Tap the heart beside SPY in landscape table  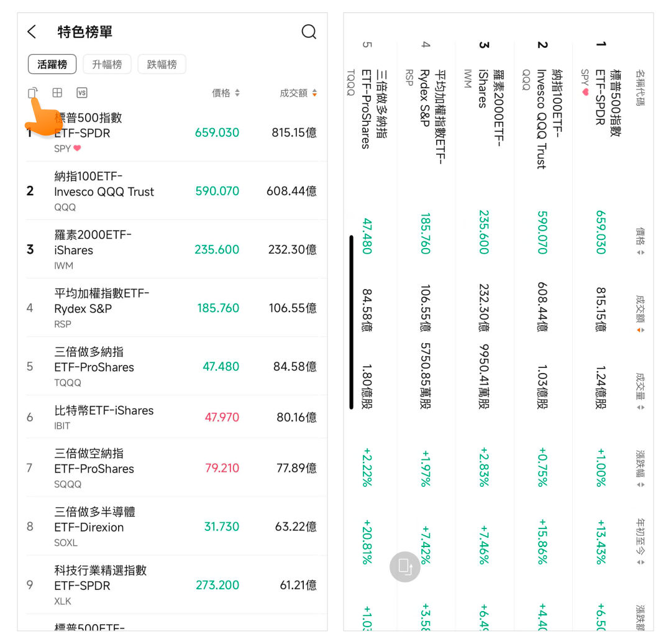point(585,92)
